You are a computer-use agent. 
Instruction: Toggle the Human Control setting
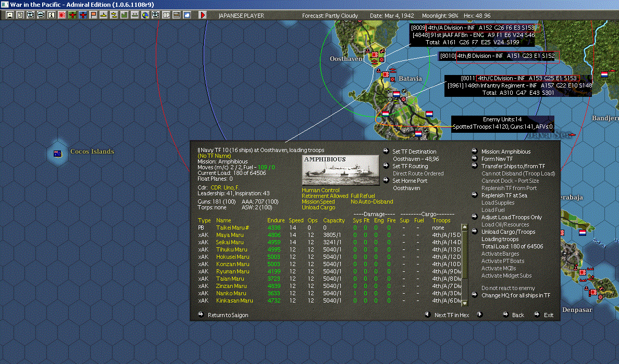pos(320,190)
